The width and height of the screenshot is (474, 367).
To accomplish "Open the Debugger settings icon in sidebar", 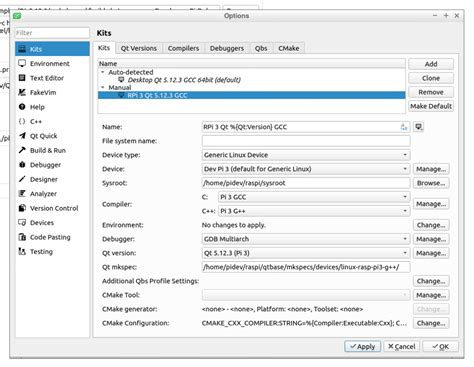I will point(22,165).
